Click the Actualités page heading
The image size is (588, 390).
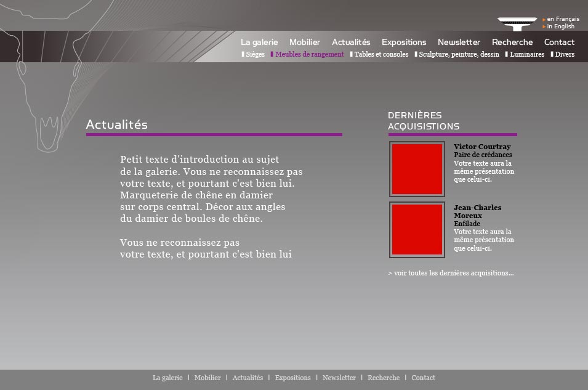click(x=116, y=124)
